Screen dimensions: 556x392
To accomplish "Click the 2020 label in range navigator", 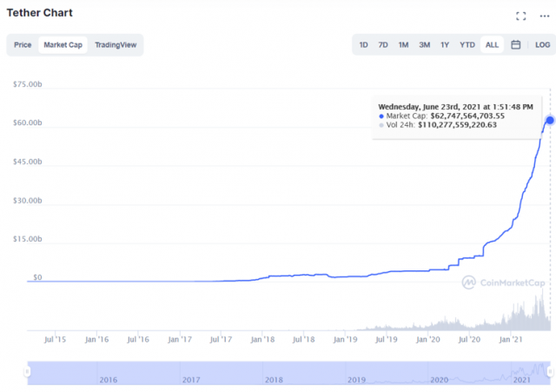I will (439, 380).
